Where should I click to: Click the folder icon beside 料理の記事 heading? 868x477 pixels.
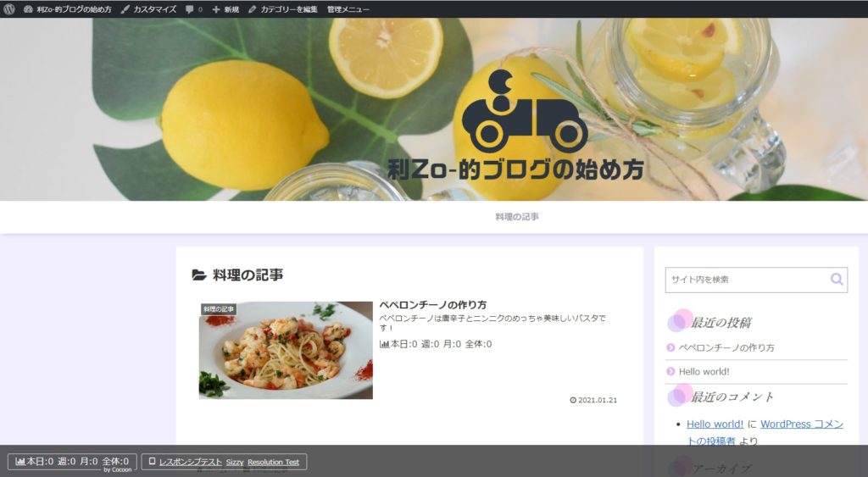point(199,275)
